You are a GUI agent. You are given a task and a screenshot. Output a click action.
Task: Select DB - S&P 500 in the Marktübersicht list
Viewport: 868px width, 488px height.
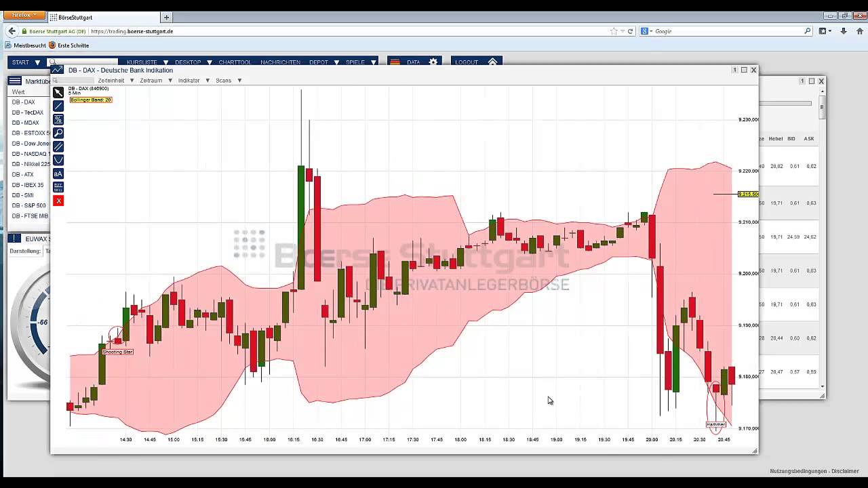(x=29, y=205)
